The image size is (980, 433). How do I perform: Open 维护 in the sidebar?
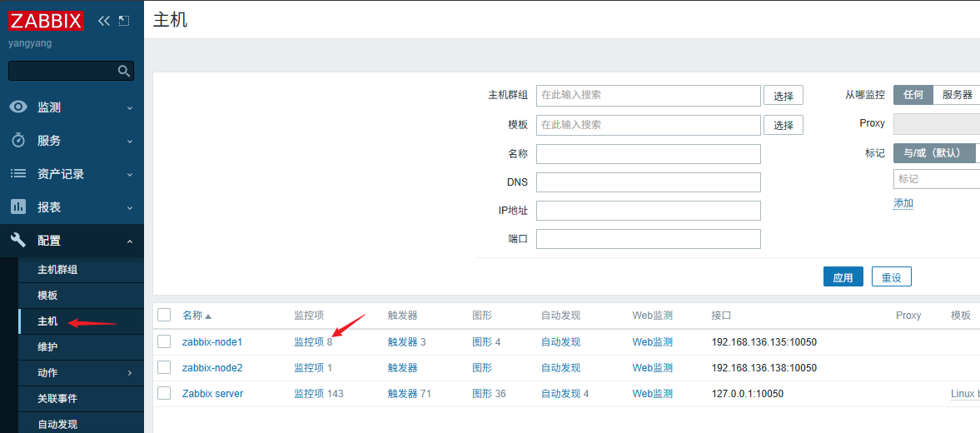[47, 346]
